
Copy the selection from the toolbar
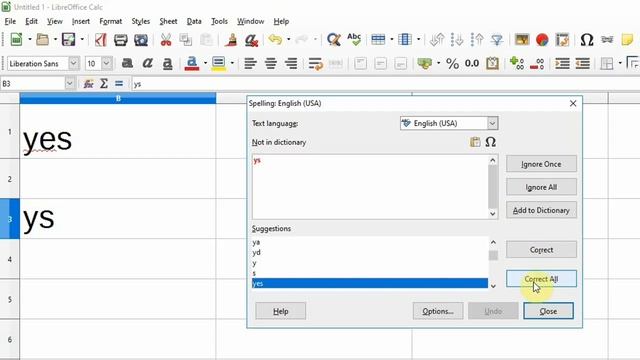click(x=186, y=40)
